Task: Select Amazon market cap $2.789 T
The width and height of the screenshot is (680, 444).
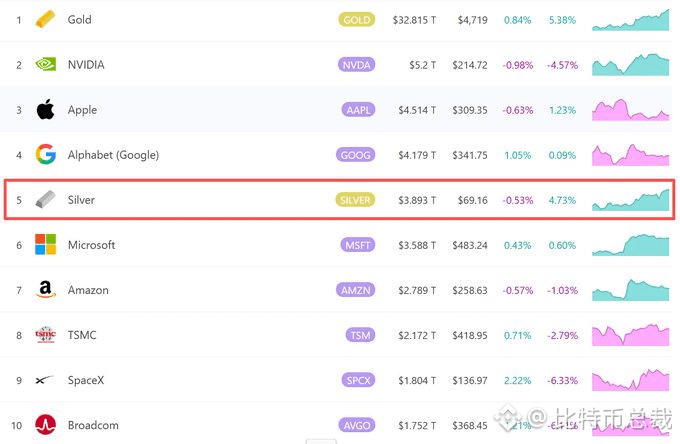Action: click(x=417, y=291)
